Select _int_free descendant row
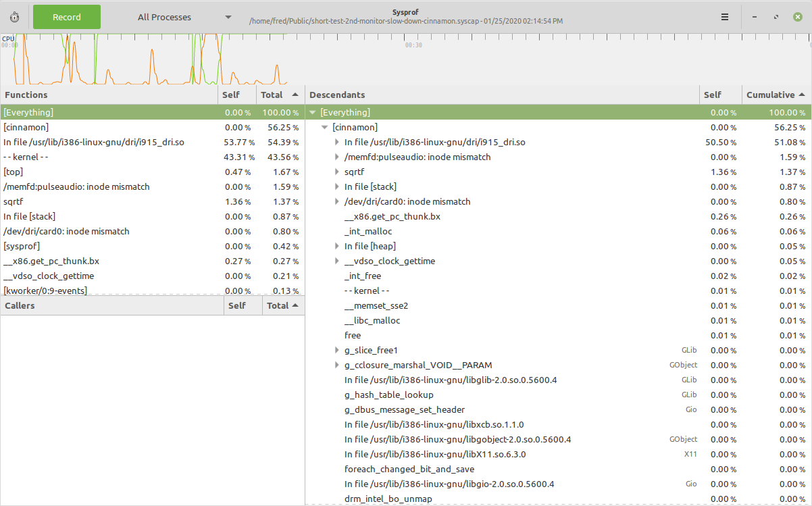Image resolution: width=812 pixels, height=506 pixels. 558,276
